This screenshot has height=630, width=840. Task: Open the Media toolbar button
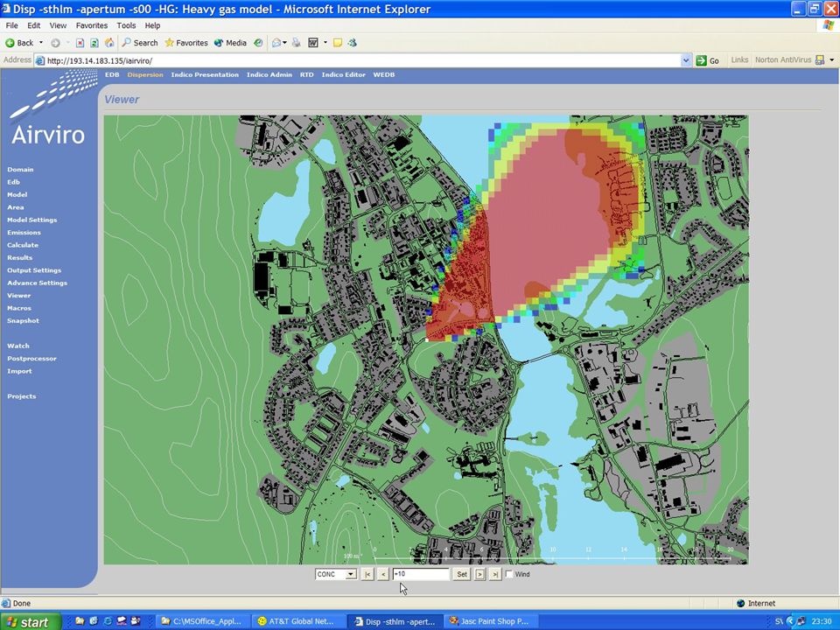point(230,43)
